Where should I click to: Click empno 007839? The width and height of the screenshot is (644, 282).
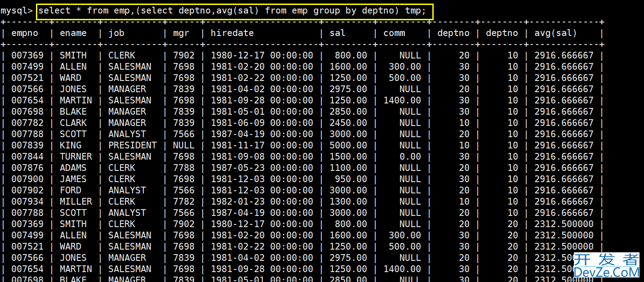point(27,145)
